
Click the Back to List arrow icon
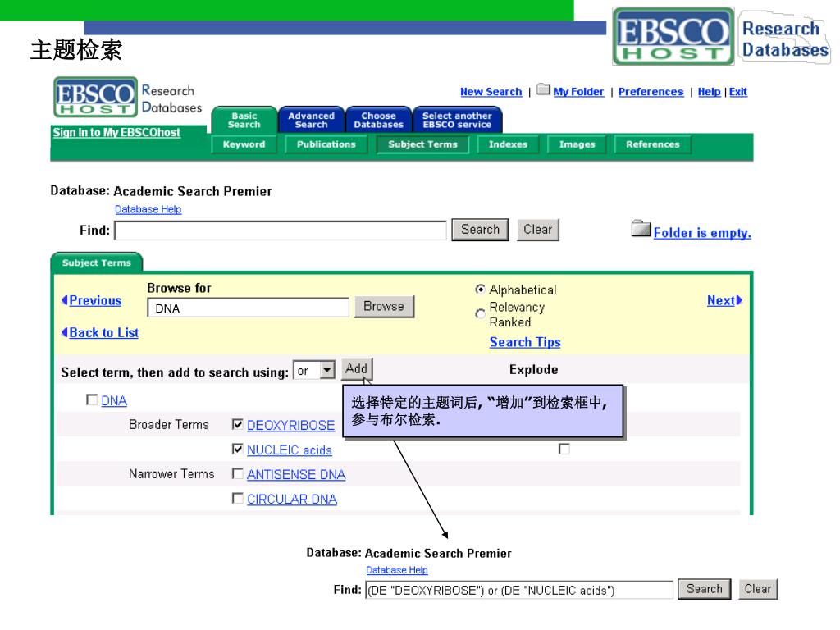[x=64, y=333]
